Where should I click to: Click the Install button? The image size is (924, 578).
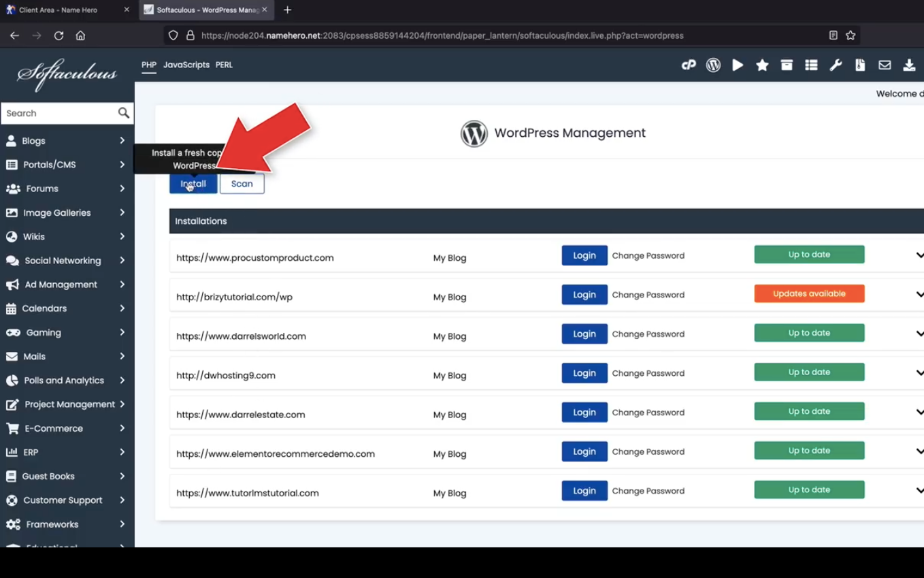click(x=193, y=184)
